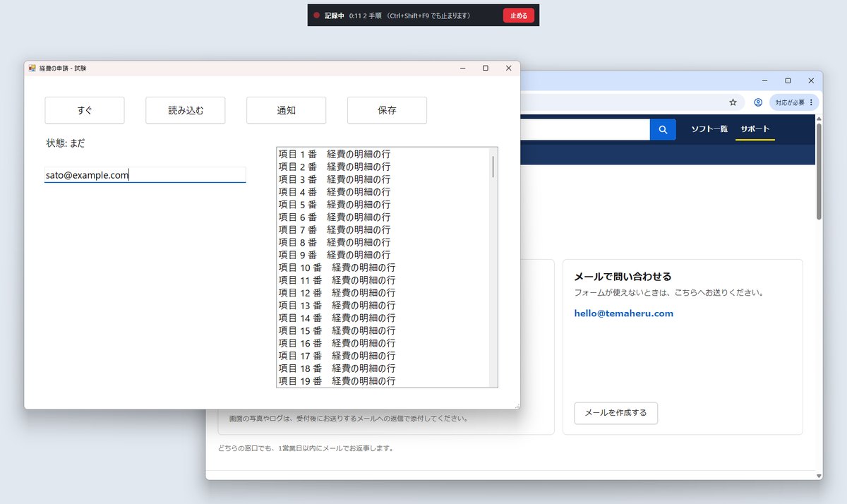The width and height of the screenshot is (847, 504).
Task: Select list row 項目 11 番
Action: (x=382, y=280)
